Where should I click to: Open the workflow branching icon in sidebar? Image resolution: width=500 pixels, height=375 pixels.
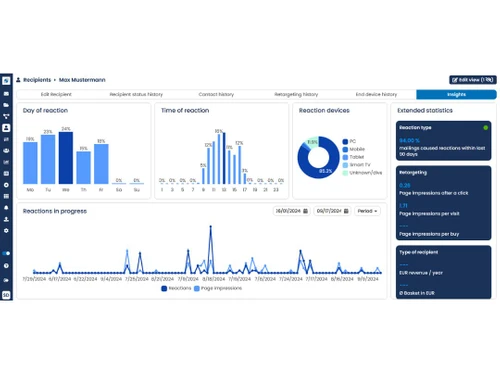[x=6, y=116]
